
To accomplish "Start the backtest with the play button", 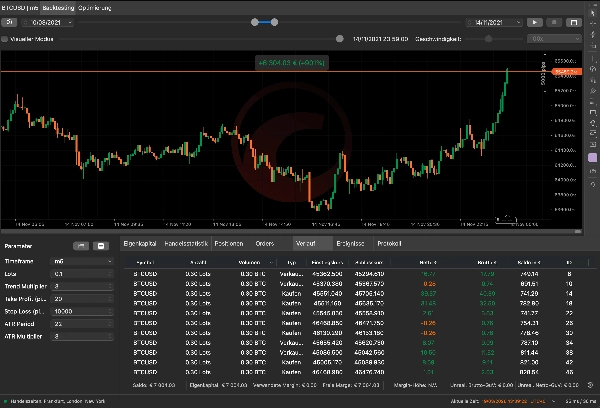I will (x=535, y=23).
